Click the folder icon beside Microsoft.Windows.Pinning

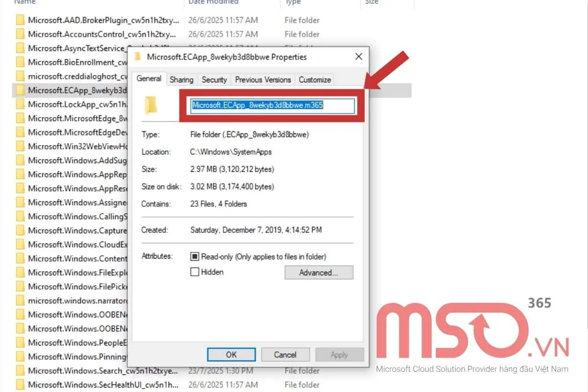pos(20,357)
